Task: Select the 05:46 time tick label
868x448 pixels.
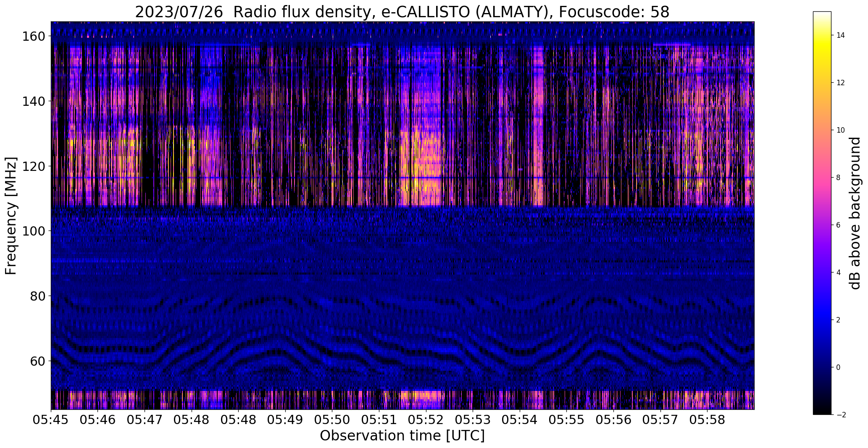Action: pyautogui.click(x=98, y=419)
